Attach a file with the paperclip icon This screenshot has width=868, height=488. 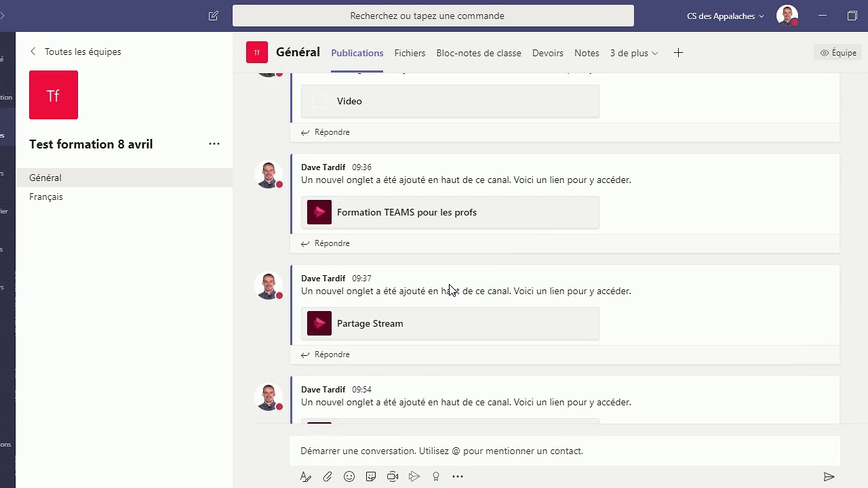point(328,476)
